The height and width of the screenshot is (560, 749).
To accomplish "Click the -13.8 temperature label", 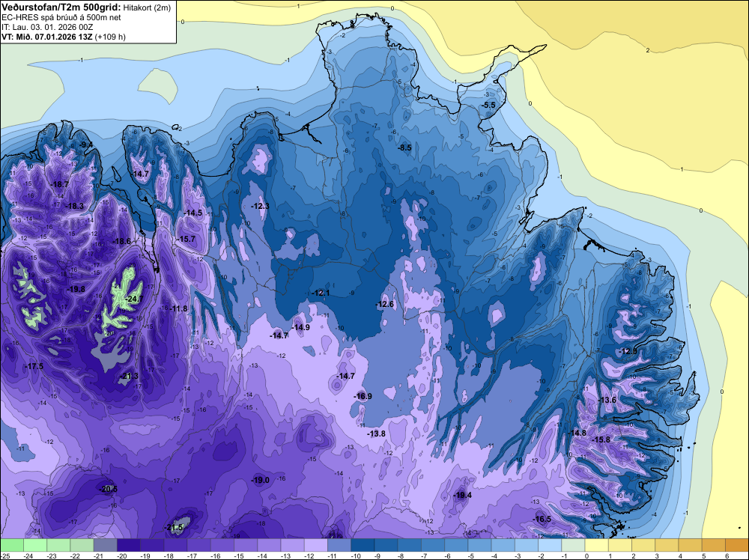I will tap(376, 433).
